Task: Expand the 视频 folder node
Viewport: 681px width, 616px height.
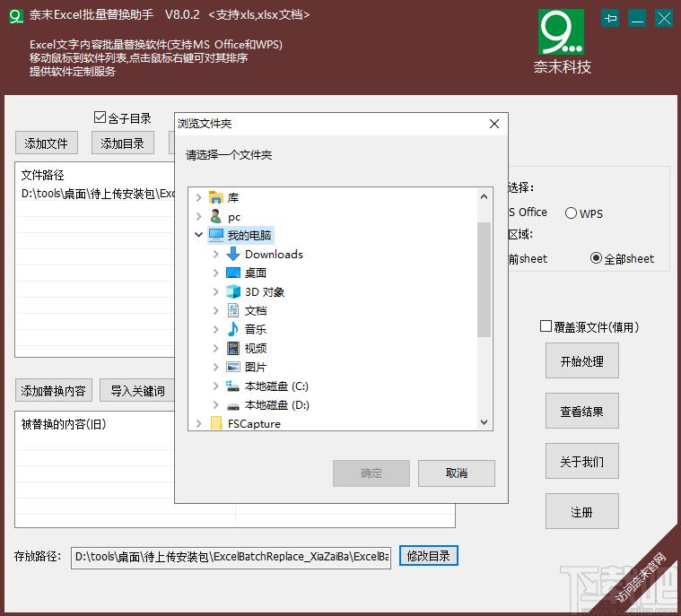Action: coord(216,348)
